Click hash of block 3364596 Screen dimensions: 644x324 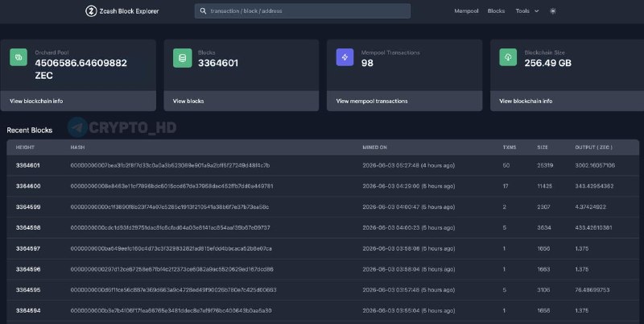171,269
